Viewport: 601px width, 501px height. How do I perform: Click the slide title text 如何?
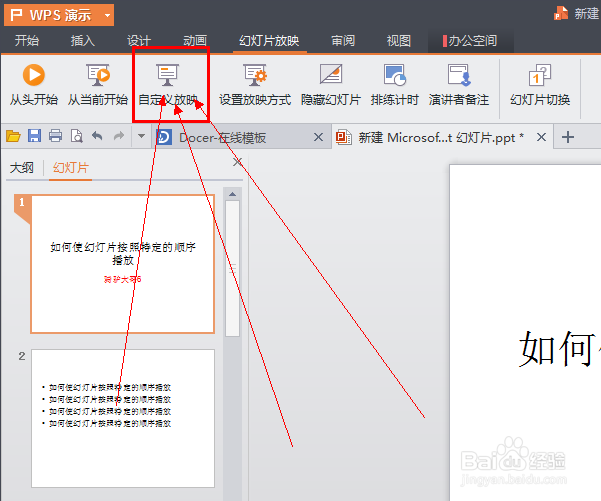[x=556, y=349]
